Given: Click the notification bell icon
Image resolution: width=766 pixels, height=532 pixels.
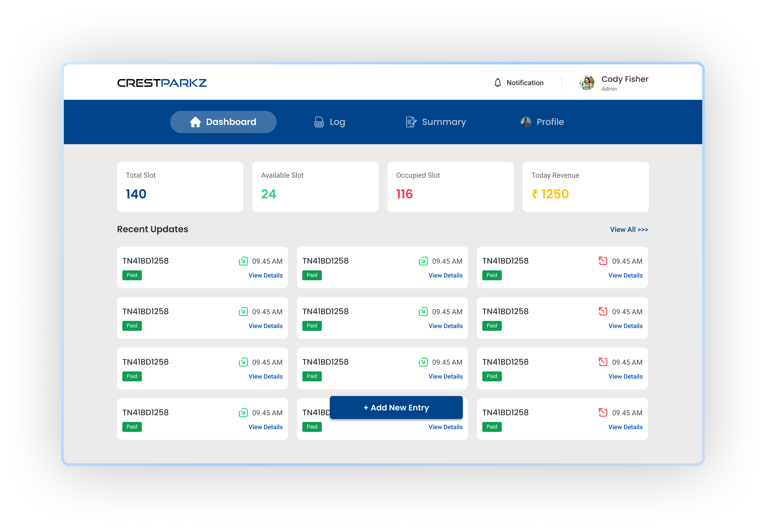Looking at the screenshot, I should pos(497,83).
